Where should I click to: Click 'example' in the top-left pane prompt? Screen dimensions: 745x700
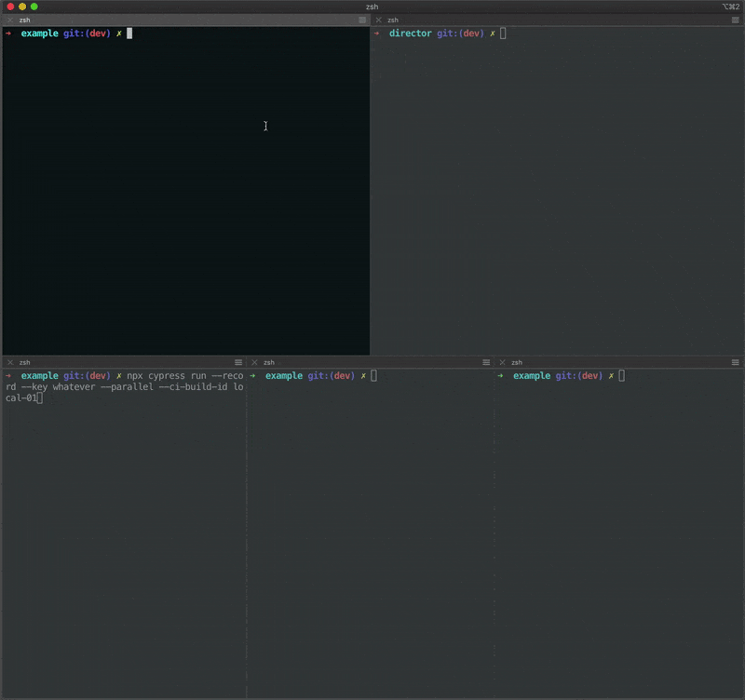point(39,34)
